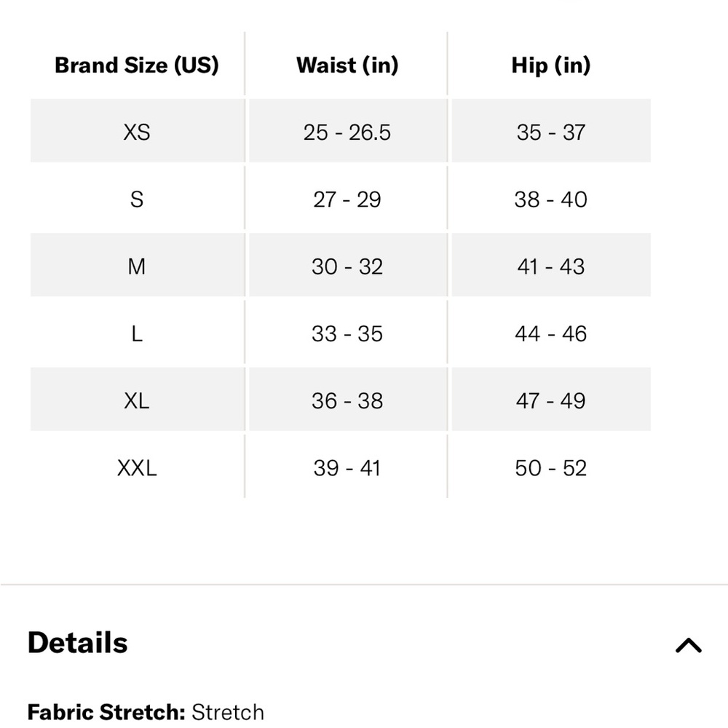Click the Waist (in) column header

tap(347, 66)
